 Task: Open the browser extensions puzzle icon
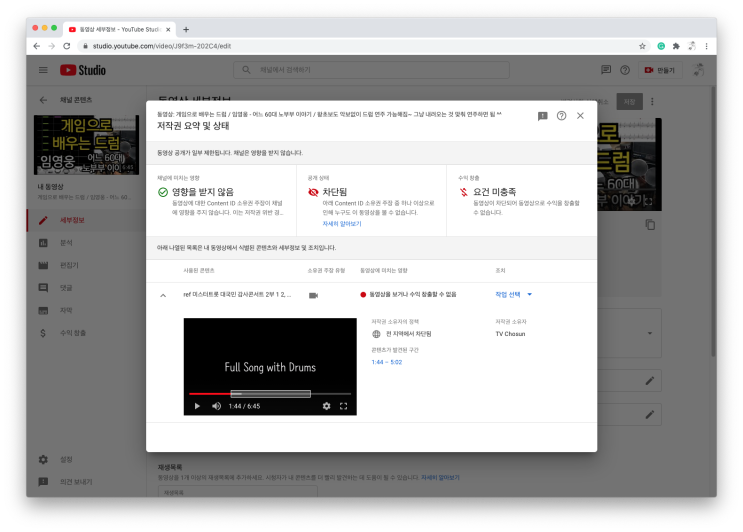coord(676,46)
